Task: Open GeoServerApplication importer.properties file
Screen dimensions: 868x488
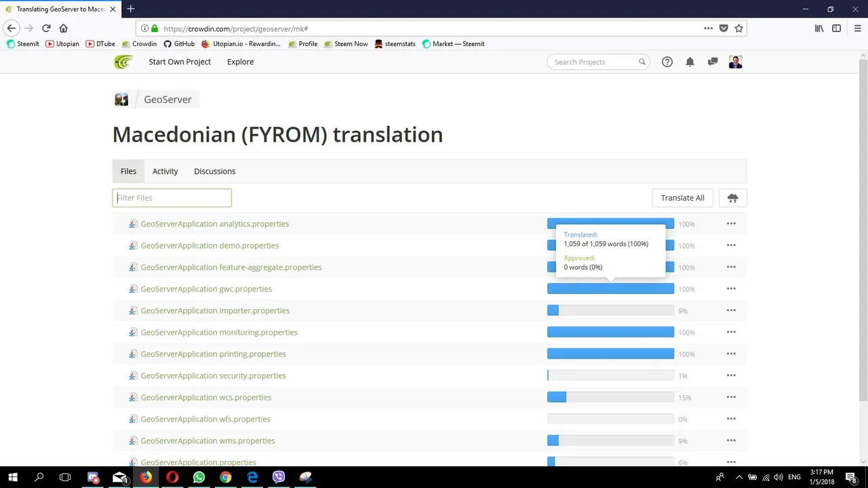Action: point(215,310)
